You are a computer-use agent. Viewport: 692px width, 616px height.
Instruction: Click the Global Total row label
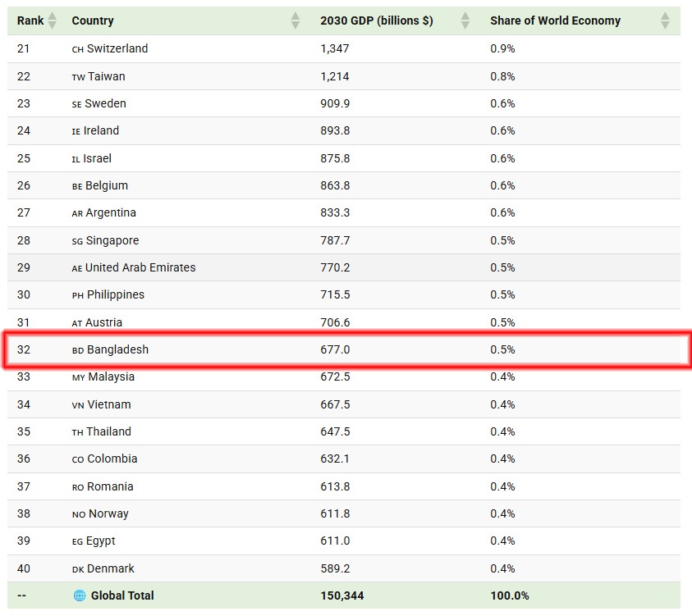[122, 595]
